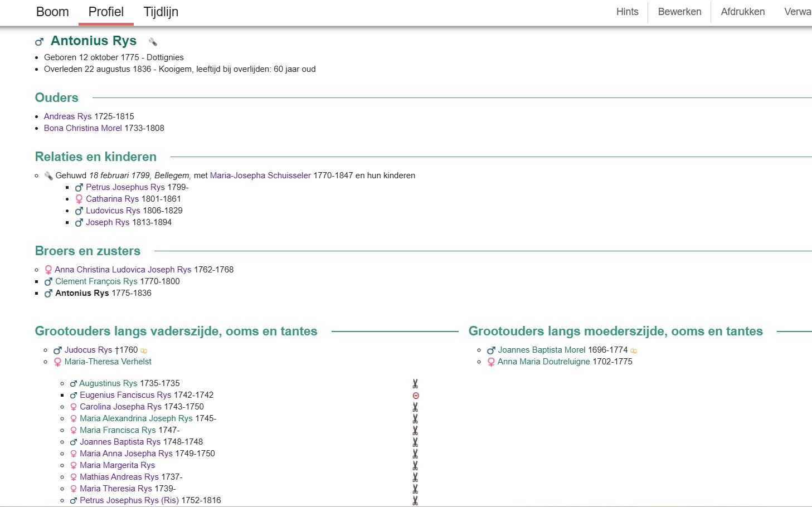812x507 pixels.
Task: Click the red circle icon beside Eugenius Fanciscus Rys
Action: (x=416, y=396)
